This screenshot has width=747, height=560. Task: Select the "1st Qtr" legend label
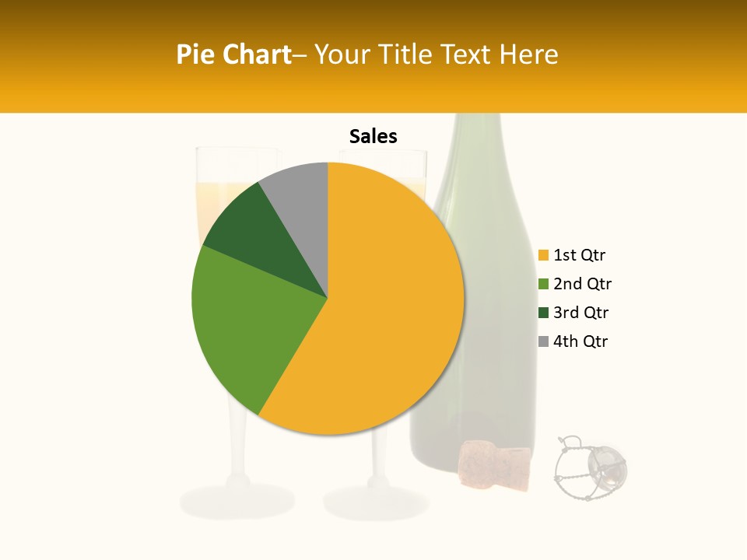point(580,255)
